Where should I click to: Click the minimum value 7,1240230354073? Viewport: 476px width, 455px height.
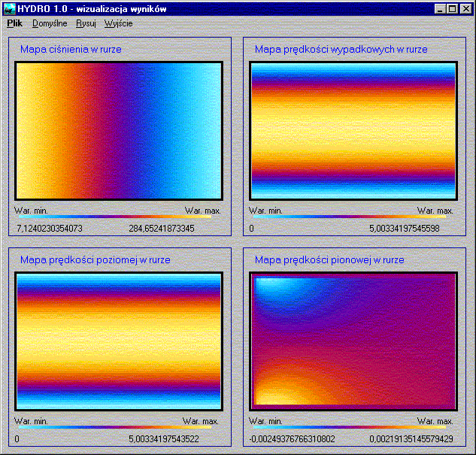(x=50, y=229)
